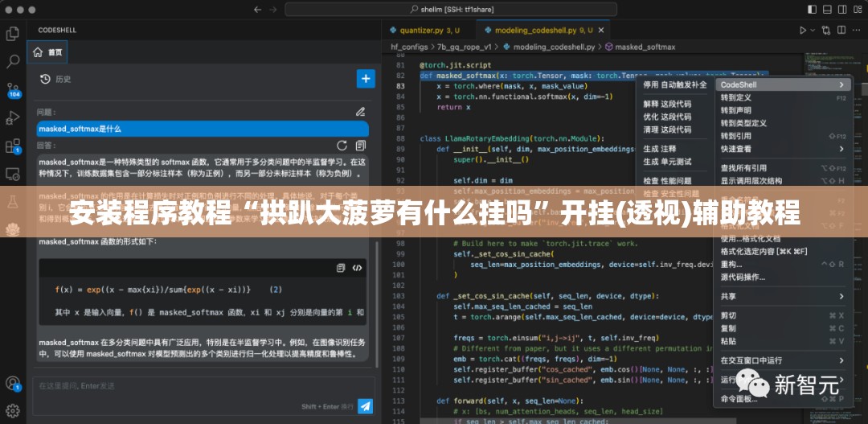Open the Extensions view icon

12,146
